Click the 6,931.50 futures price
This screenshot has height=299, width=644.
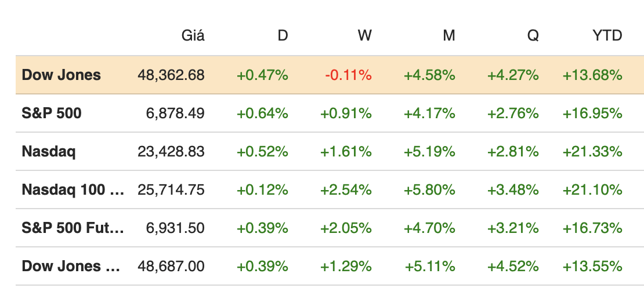(x=175, y=228)
